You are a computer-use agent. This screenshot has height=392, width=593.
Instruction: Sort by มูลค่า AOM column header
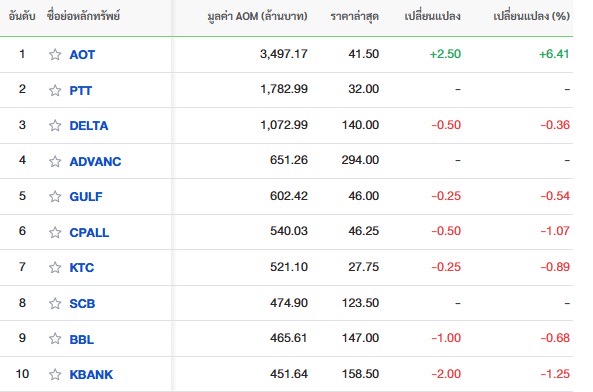[257, 17]
